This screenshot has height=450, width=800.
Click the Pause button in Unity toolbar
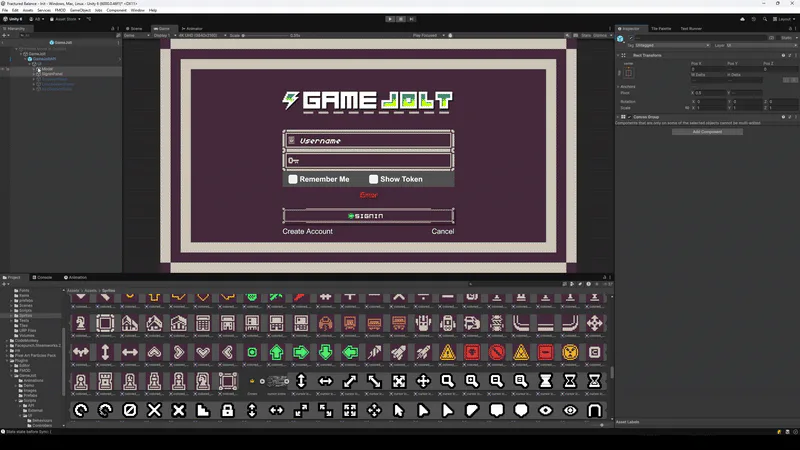tap(401, 19)
